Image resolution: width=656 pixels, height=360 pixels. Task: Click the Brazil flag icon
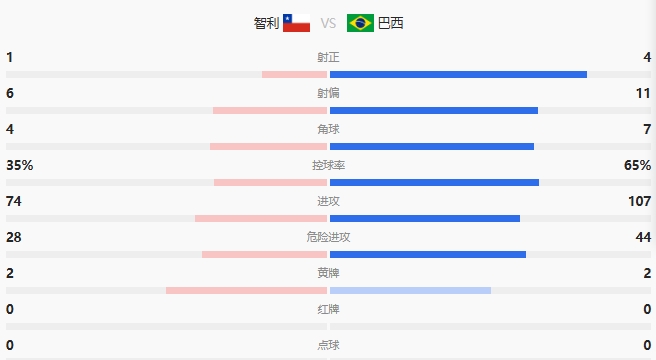click(x=360, y=23)
